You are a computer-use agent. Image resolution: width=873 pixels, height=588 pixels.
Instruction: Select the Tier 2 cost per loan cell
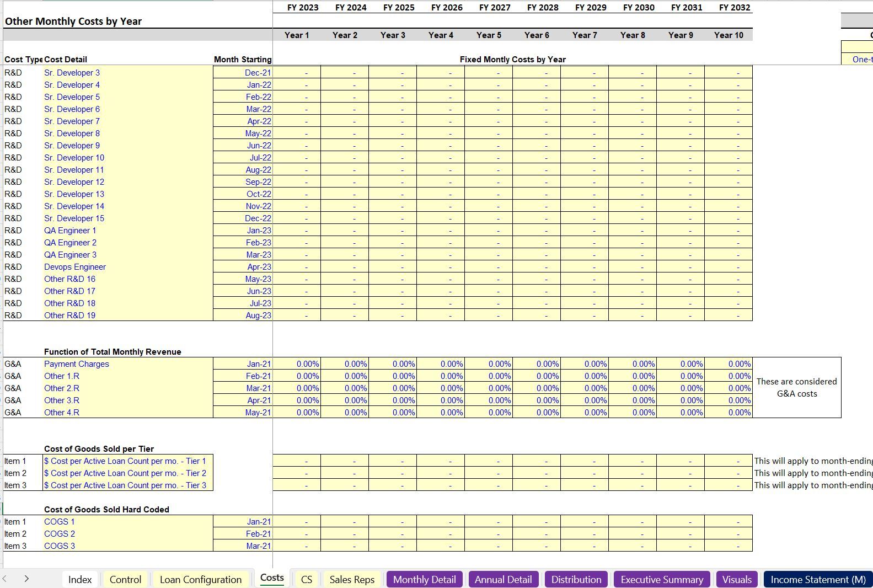[128, 473]
